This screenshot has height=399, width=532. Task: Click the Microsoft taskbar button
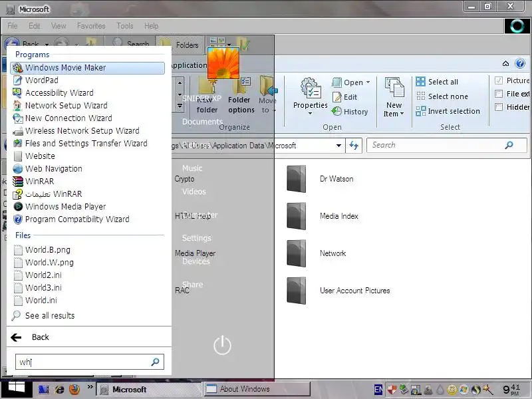click(149, 389)
